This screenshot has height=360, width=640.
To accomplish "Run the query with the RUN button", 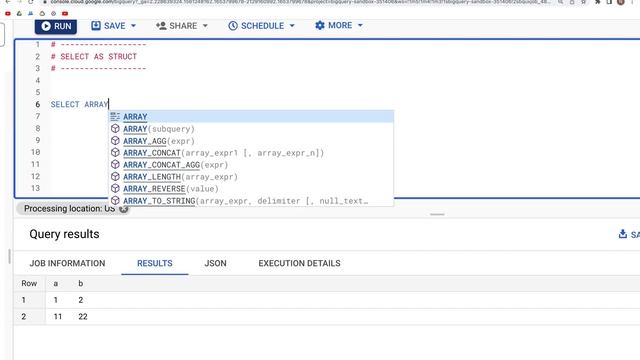I will tap(56, 26).
